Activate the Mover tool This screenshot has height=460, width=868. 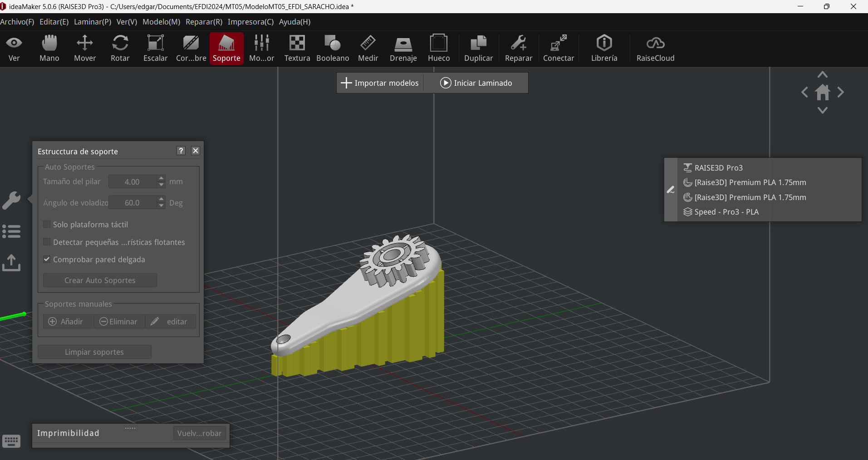(85, 49)
